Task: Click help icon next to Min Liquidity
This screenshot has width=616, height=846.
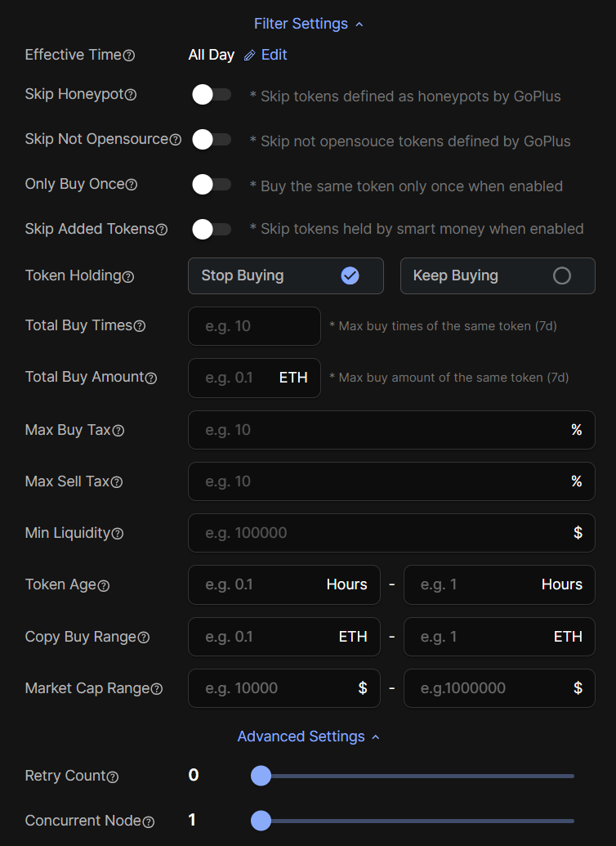Action: click(x=118, y=534)
